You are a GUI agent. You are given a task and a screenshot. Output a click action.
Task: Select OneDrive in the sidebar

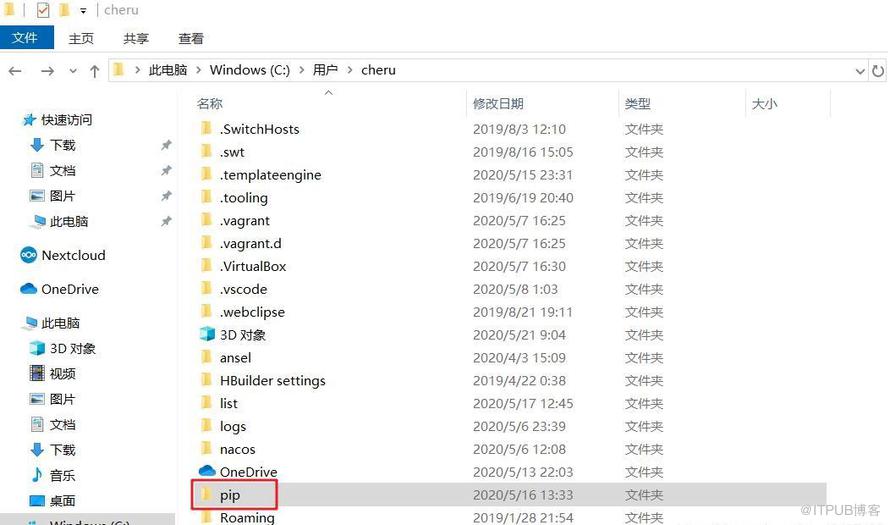coord(70,289)
